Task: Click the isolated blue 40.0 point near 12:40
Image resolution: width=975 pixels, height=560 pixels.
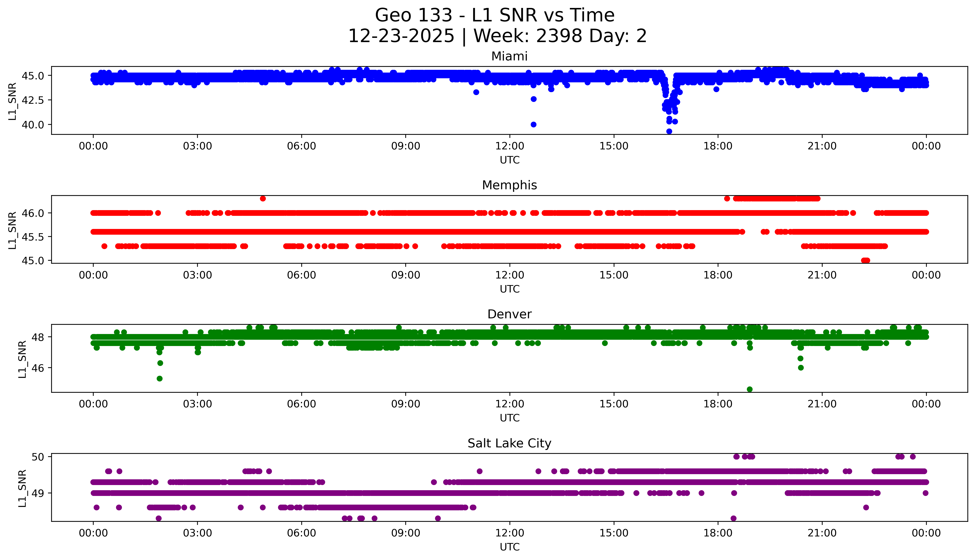Action: [x=533, y=125]
